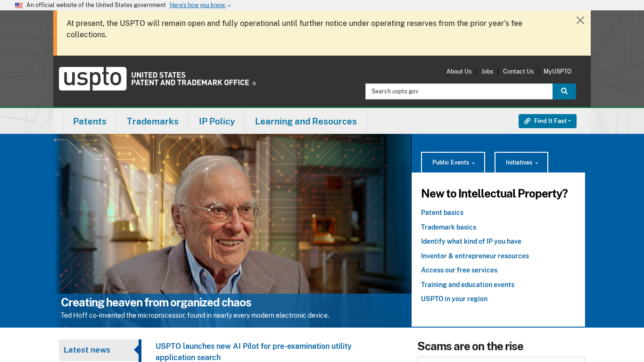The height and width of the screenshot is (362, 644).
Task: Open Inventor & entrepreneur resources link
Action: point(475,256)
